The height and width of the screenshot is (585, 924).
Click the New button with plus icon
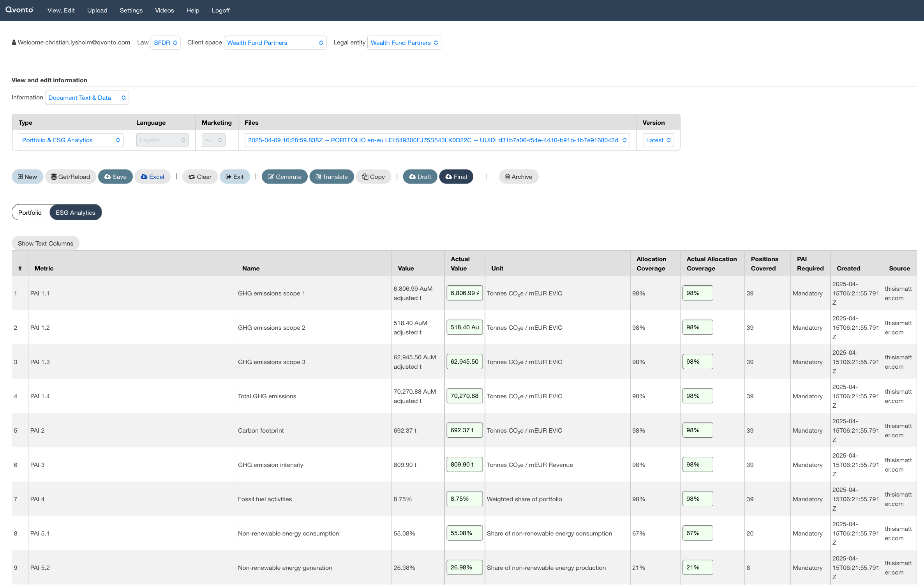pyautogui.click(x=27, y=177)
